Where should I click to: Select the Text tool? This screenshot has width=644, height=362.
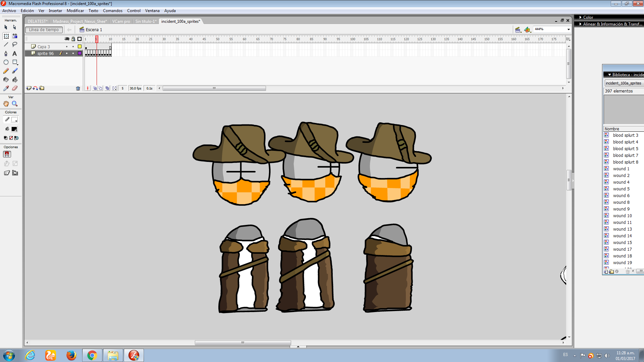coord(15,53)
